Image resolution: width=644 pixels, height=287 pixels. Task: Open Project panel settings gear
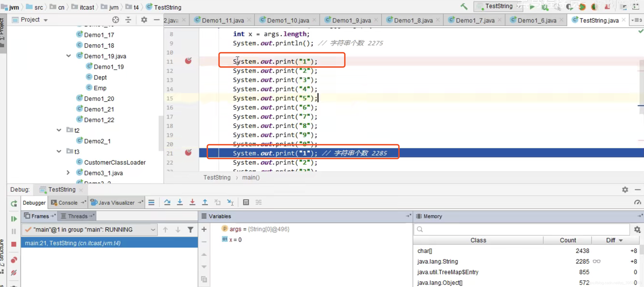tap(144, 20)
